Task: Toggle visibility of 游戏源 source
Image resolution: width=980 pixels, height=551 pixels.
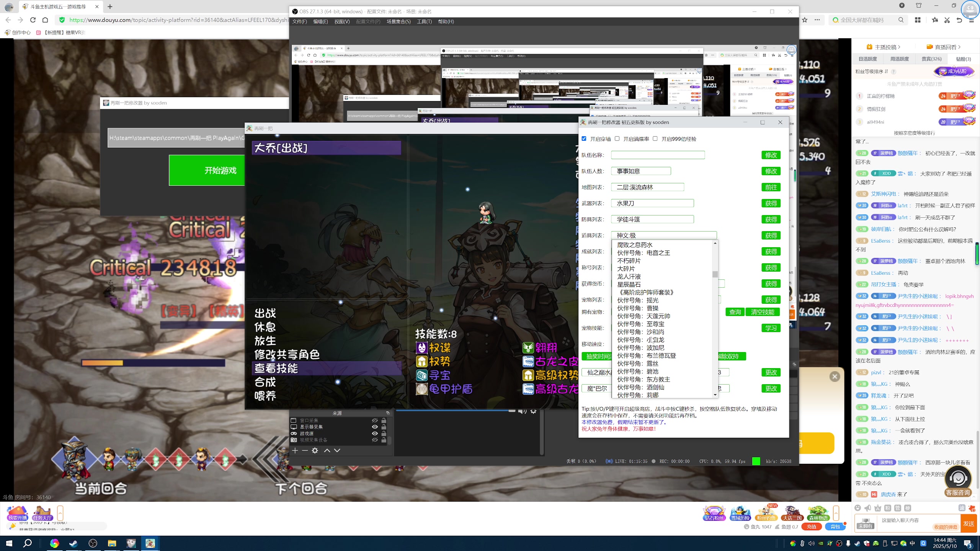Action: pyautogui.click(x=375, y=433)
